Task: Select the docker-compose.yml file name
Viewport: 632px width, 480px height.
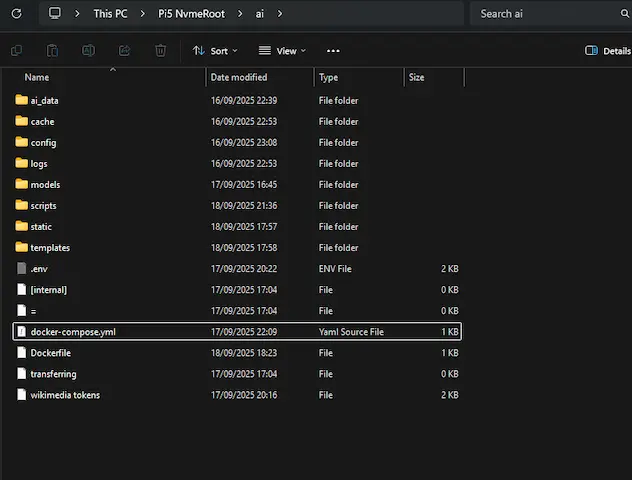Action: [x=73, y=332]
